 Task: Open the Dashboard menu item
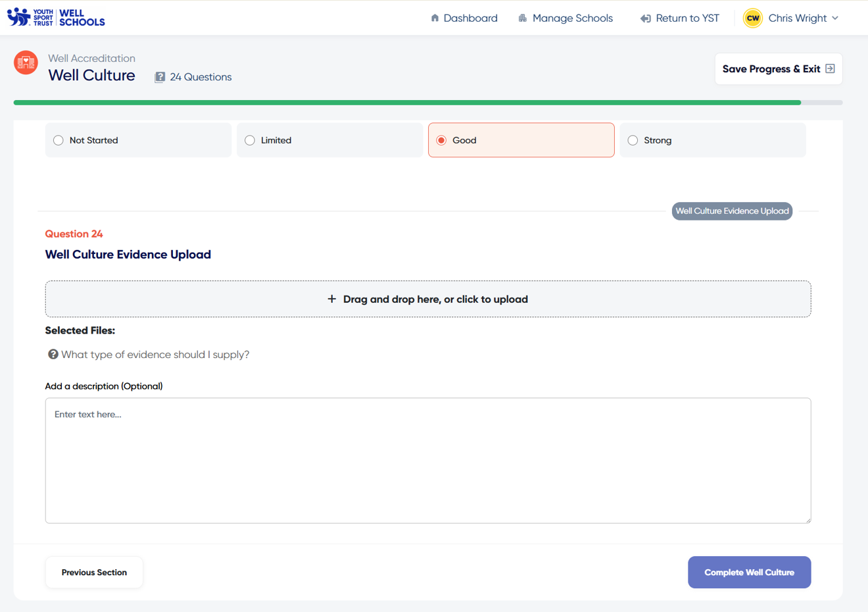tap(470, 18)
